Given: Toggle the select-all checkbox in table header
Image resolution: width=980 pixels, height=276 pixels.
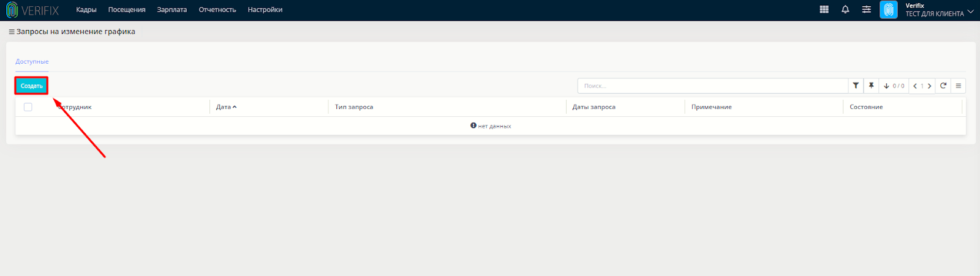Looking at the screenshot, I should [28, 106].
